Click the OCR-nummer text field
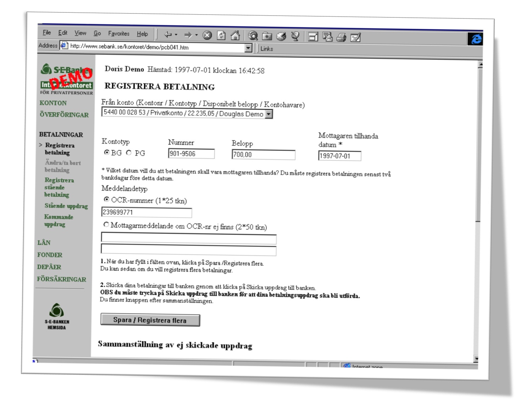Image resolution: width=532 pixels, height=399 pixels. [146, 212]
